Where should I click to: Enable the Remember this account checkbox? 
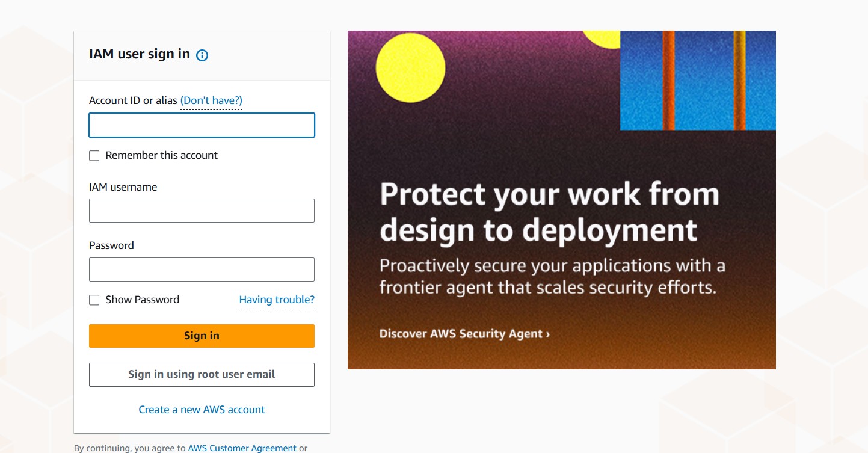point(94,156)
